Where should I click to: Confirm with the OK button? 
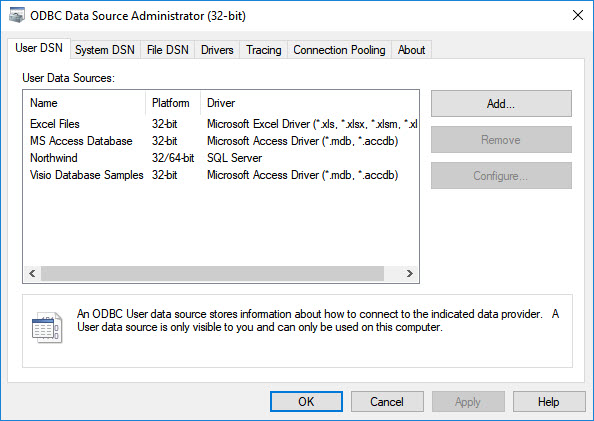tap(306, 401)
